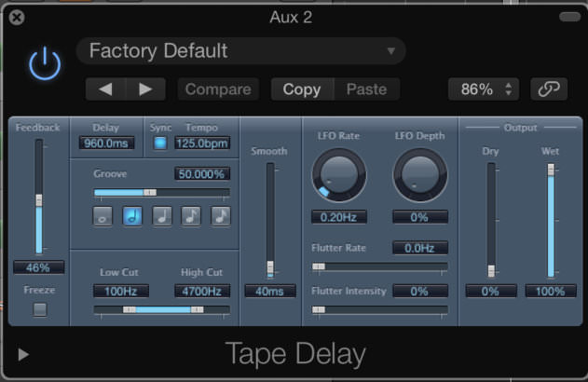This screenshot has width=588, height=382.
Task: Select the 0.0Hz Flutter Rate field
Action: point(420,248)
